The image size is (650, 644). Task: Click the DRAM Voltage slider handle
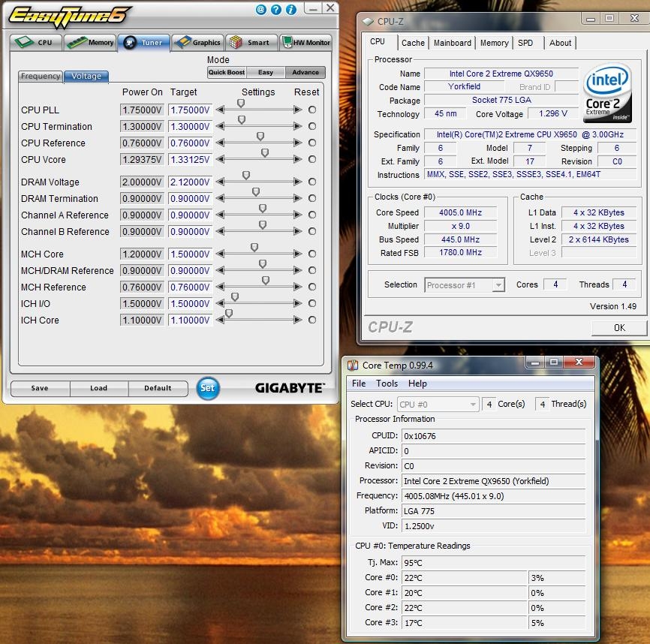click(x=246, y=176)
